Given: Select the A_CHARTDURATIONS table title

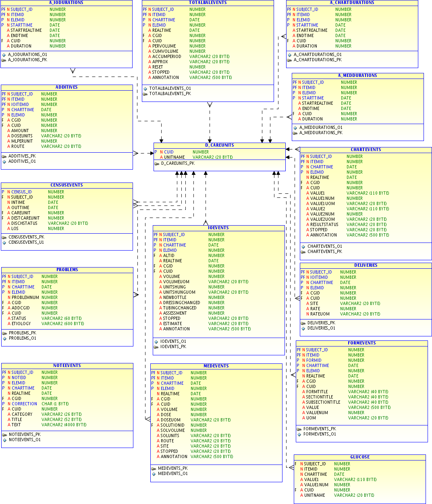Looking at the screenshot, I should pos(352,3).
